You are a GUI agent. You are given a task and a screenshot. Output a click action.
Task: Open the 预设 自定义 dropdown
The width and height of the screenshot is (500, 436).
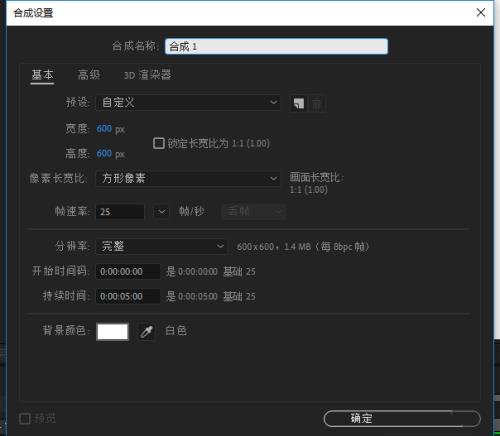(188, 102)
